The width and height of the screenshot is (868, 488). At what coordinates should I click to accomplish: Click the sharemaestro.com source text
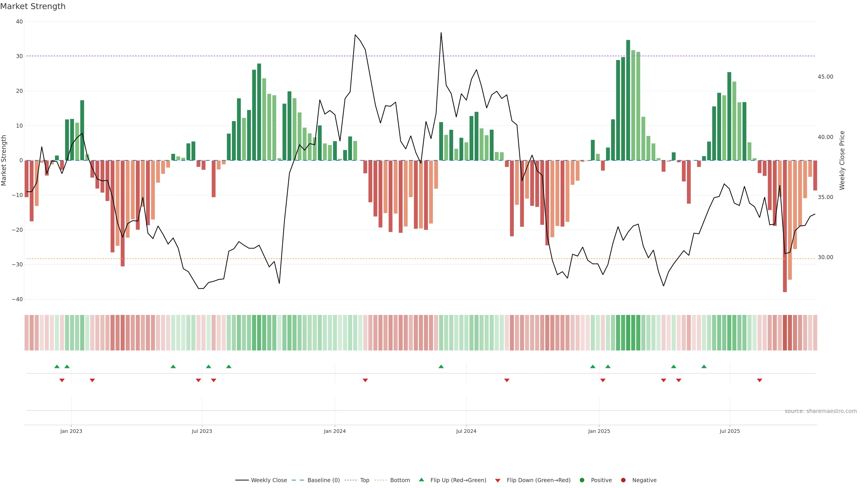[x=821, y=411]
